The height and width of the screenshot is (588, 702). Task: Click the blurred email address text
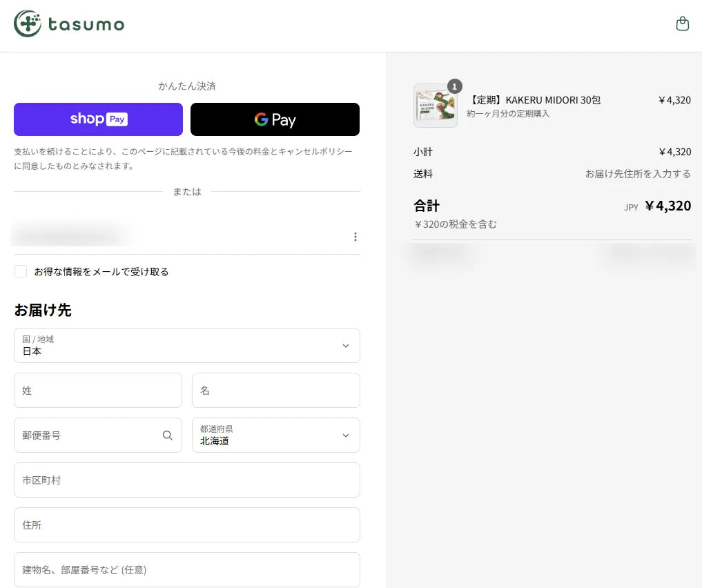click(x=69, y=236)
